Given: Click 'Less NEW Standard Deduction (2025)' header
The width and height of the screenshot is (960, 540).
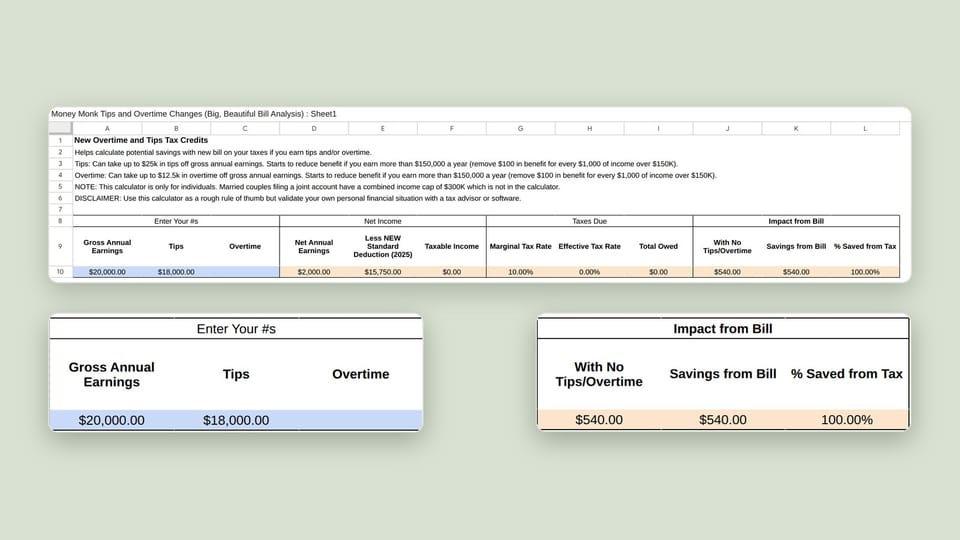Looking at the screenshot, I should [x=383, y=246].
